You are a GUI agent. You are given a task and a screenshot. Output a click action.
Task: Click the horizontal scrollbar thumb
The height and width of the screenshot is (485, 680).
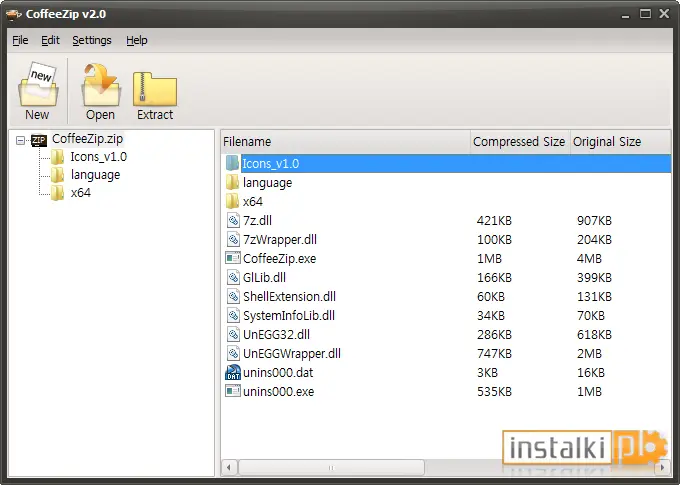(331, 468)
